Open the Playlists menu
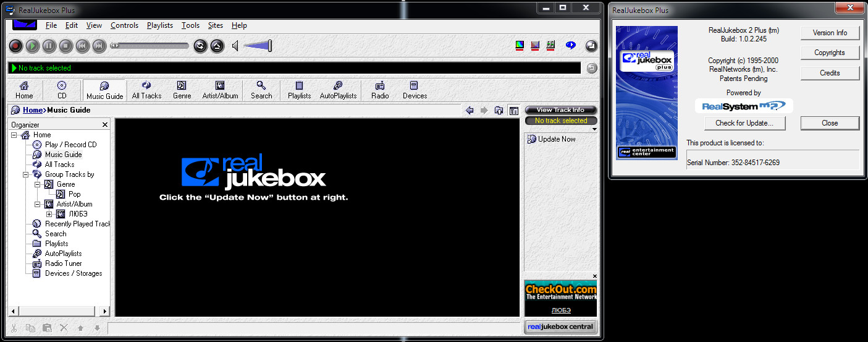 [x=159, y=25]
